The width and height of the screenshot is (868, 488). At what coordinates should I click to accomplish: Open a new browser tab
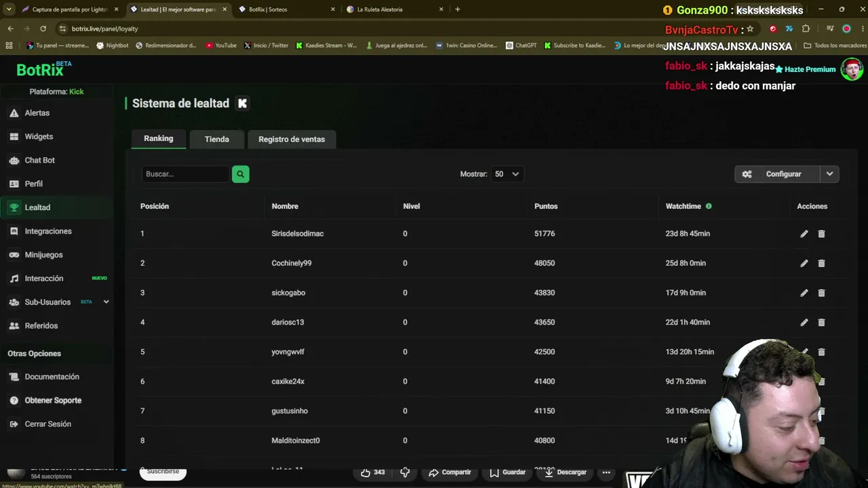click(x=458, y=9)
